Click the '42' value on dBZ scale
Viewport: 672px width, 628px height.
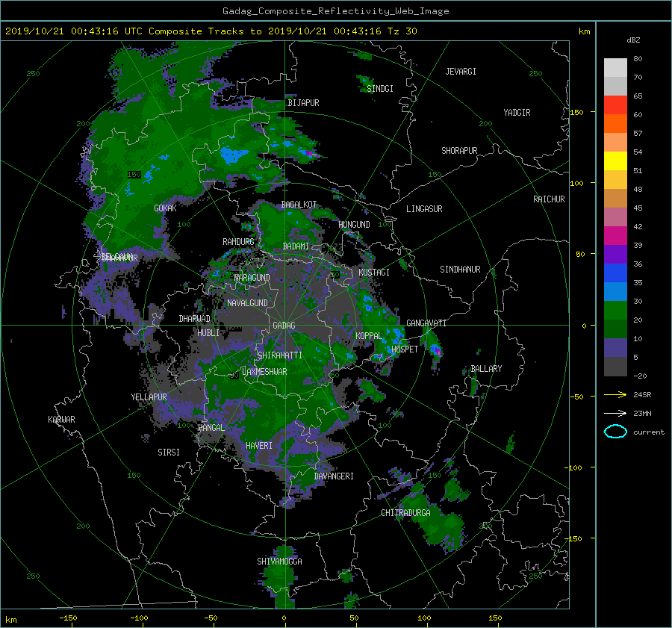[638, 227]
